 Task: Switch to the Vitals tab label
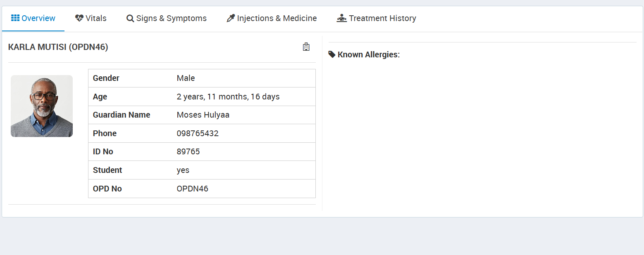click(x=96, y=18)
